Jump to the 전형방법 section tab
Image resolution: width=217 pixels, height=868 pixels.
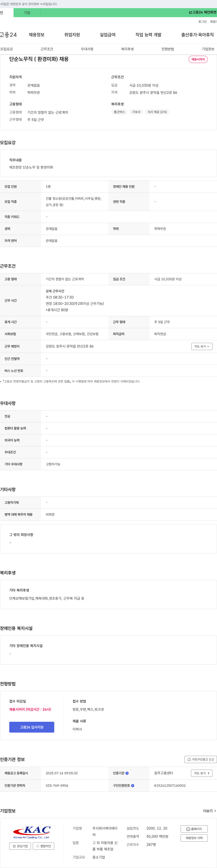[168, 49]
